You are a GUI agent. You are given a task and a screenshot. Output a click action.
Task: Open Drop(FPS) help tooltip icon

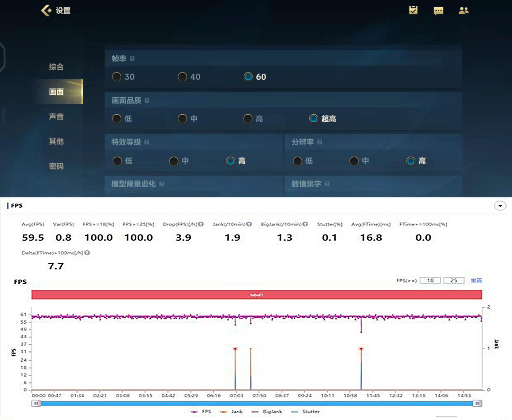point(201,224)
